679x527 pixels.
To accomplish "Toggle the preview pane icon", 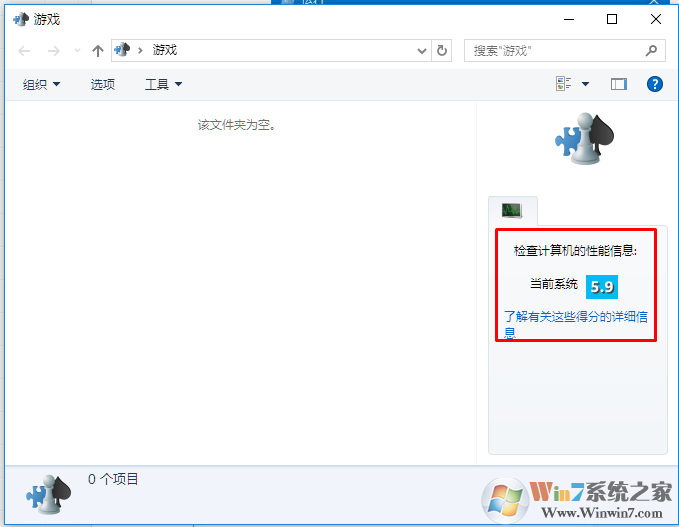I will [x=619, y=84].
